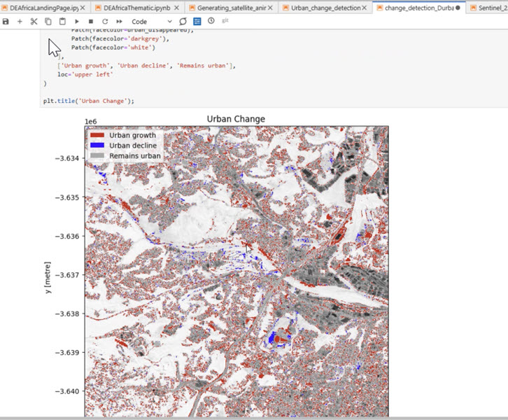Screen dimensions: 508x420
Task: Click the grey Remains urban legend swatch
Action: [x=97, y=155]
